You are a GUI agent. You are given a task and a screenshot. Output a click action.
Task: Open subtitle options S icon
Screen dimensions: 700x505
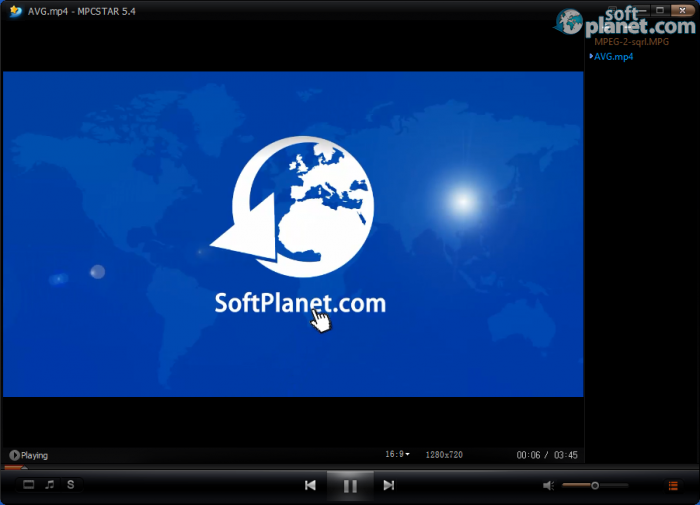tap(71, 485)
